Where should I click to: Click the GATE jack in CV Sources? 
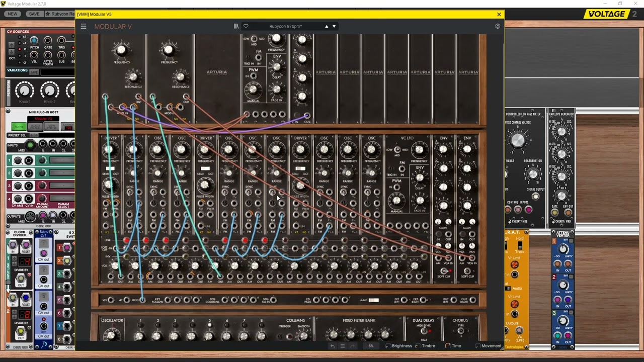pyautogui.click(x=48, y=40)
